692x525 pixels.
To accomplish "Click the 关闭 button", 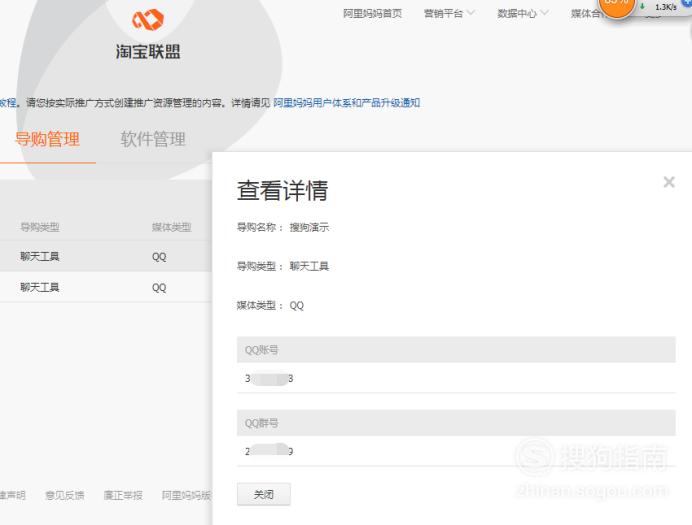I will point(263,494).
